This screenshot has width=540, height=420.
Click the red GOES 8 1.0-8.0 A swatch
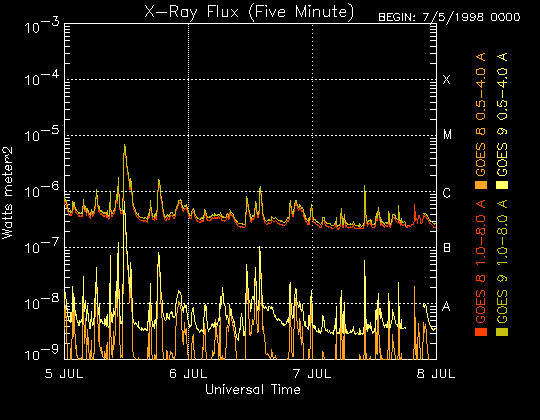pos(481,332)
